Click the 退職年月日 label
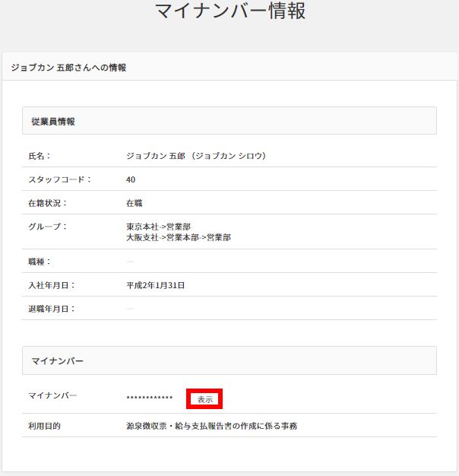The width and height of the screenshot is (459, 476). point(52,309)
